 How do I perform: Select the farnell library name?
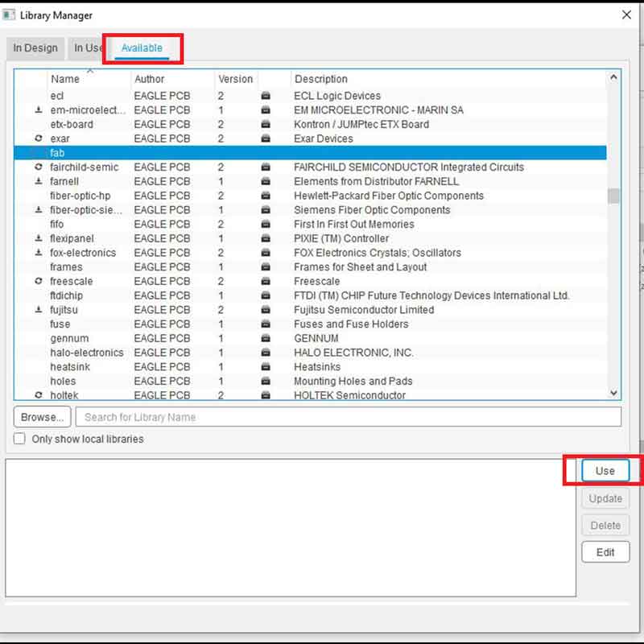click(64, 181)
